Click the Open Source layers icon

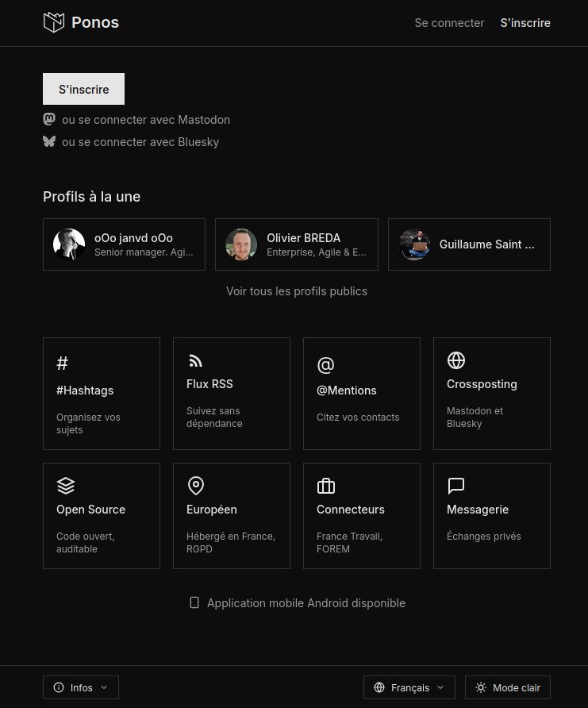point(66,486)
